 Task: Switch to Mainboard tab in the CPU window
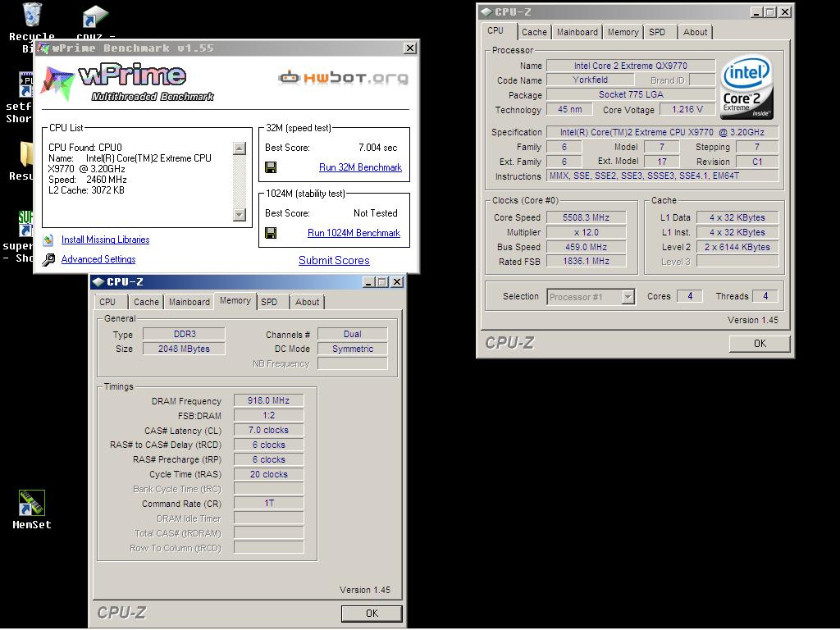(577, 32)
